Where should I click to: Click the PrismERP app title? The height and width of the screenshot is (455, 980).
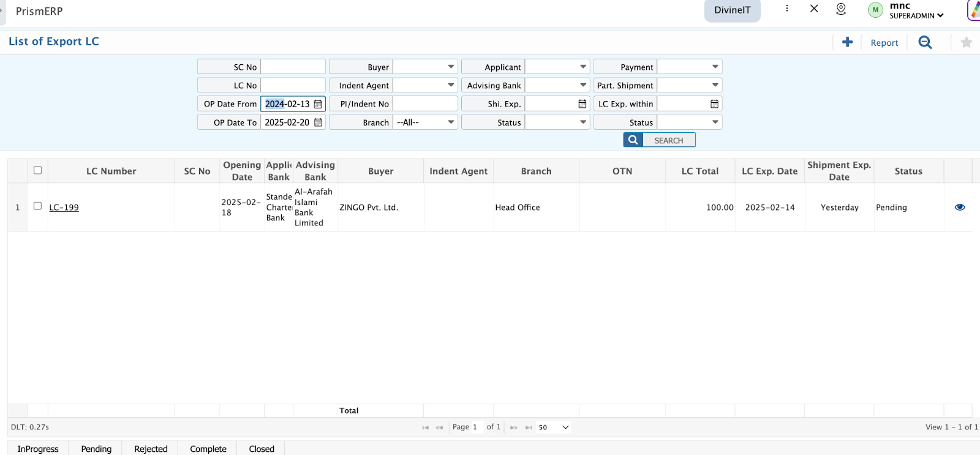point(39,11)
